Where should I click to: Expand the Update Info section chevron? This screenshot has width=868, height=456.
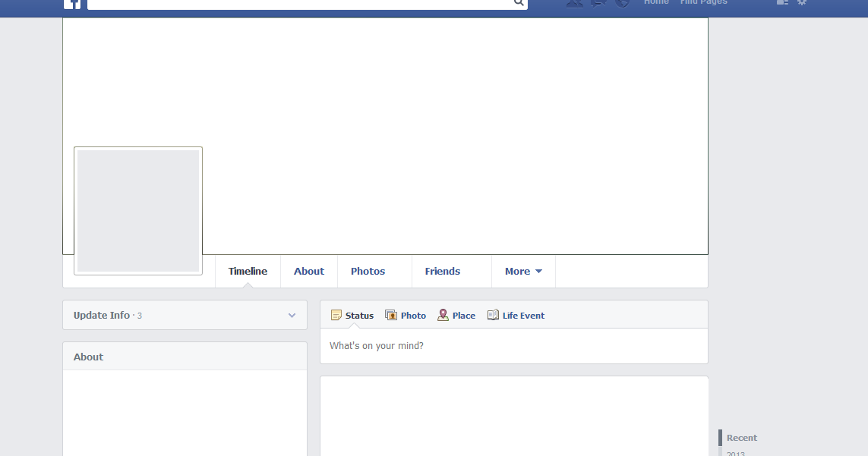[x=292, y=315]
